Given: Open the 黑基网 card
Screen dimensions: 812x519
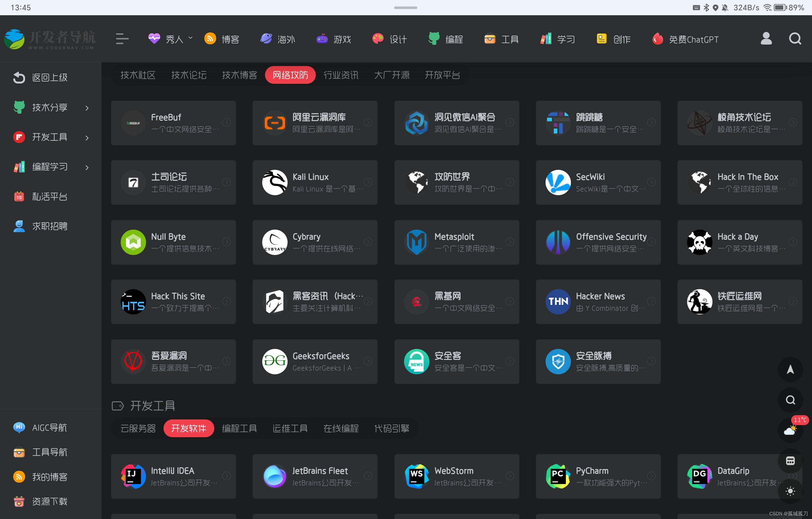Looking at the screenshot, I should 456,302.
